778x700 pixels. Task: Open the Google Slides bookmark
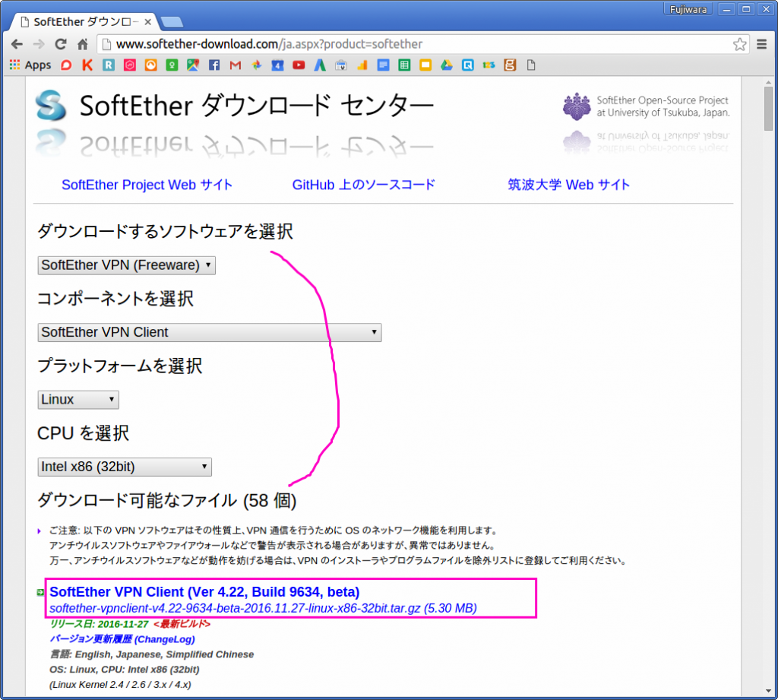[425, 65]
